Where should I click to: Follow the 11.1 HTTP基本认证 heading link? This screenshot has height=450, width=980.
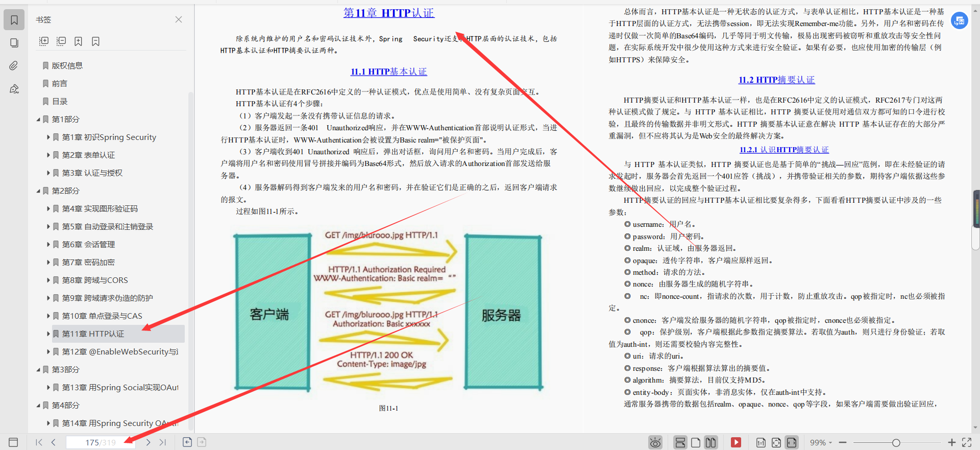click(388, 72)
